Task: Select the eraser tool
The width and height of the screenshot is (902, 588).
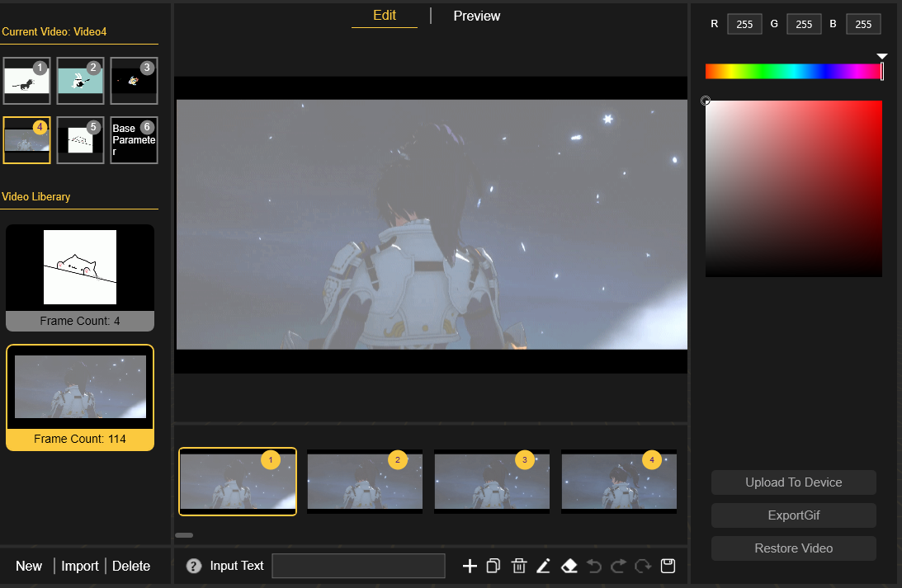Action: pos(569,567)
